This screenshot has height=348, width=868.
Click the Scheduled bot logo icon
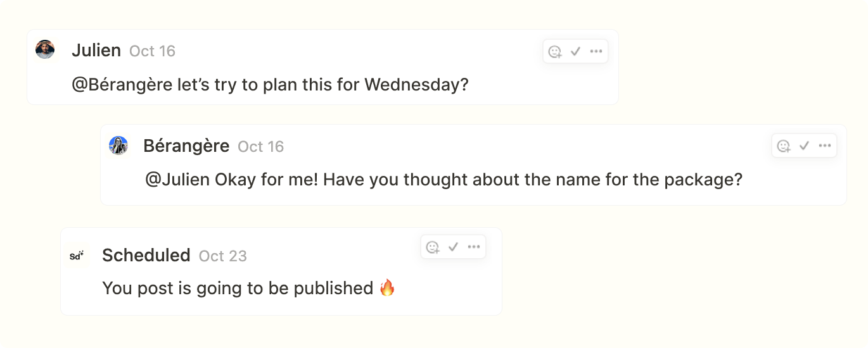pos(77,256)
